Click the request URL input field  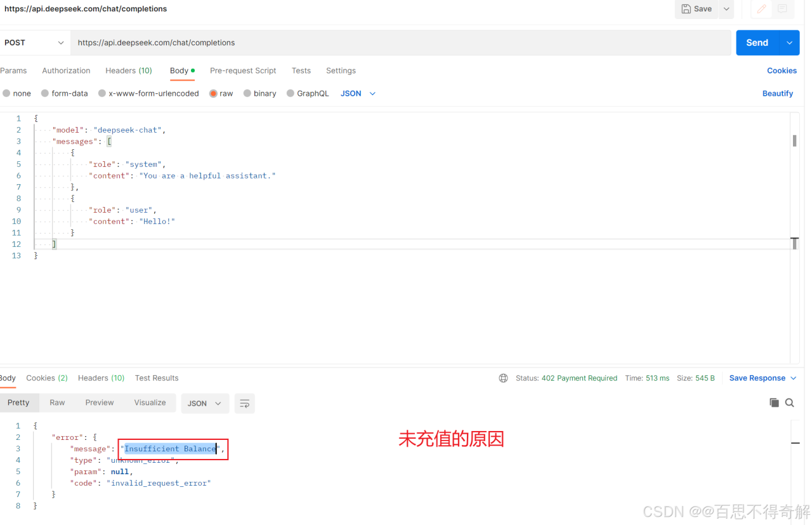pos(401,43)
